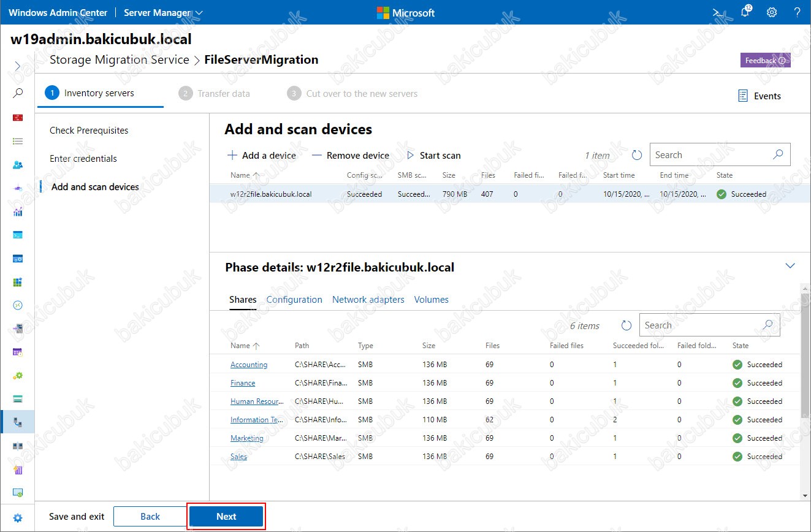The height and width of the screenshot is (532, 811).
Task: Refresh the devices list
Action: (637, 156)
